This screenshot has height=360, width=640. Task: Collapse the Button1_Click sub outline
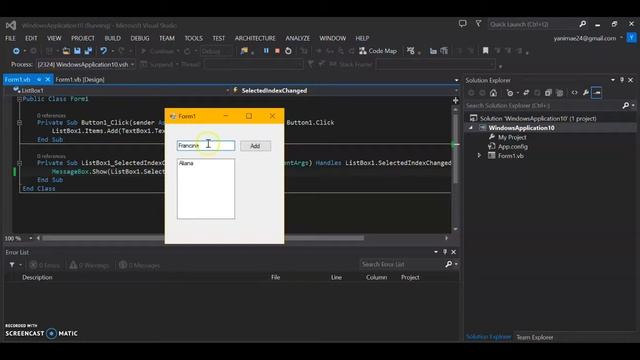(19, 122)
